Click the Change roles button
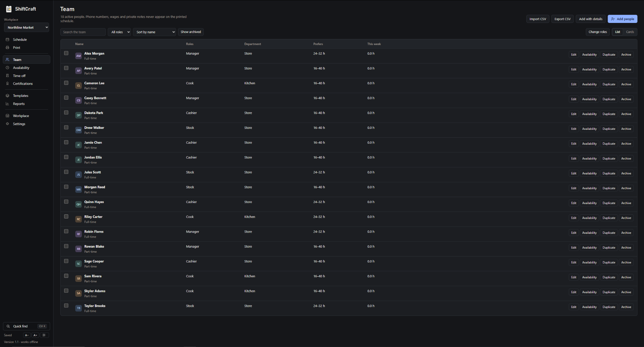Screen dimensions: 644x347 pyautogui.click(x=597, y=32)
